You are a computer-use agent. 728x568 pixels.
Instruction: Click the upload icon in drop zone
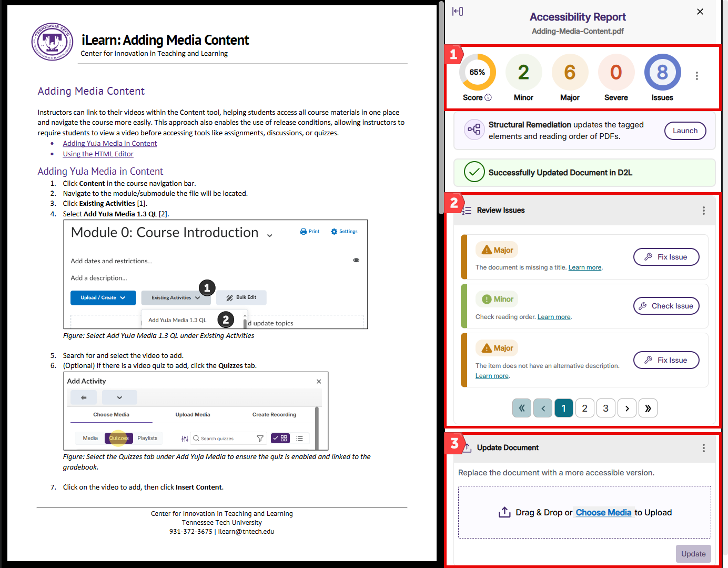pos(504,512)
